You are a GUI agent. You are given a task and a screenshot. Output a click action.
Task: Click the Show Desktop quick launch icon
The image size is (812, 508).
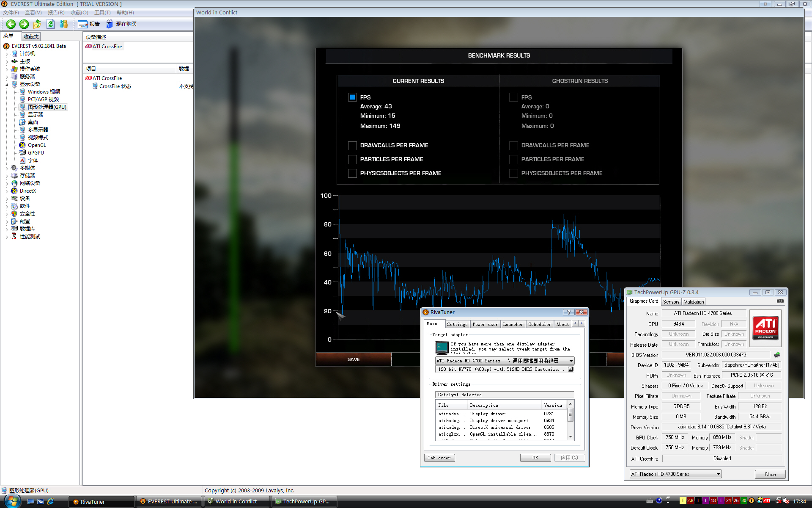[31, 501]
